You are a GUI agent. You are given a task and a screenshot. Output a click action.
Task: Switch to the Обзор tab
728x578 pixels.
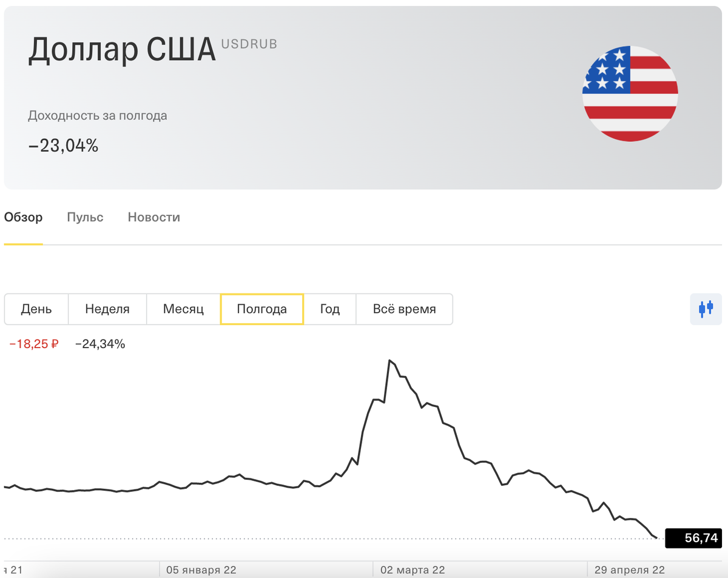click(x=24, y=217)
